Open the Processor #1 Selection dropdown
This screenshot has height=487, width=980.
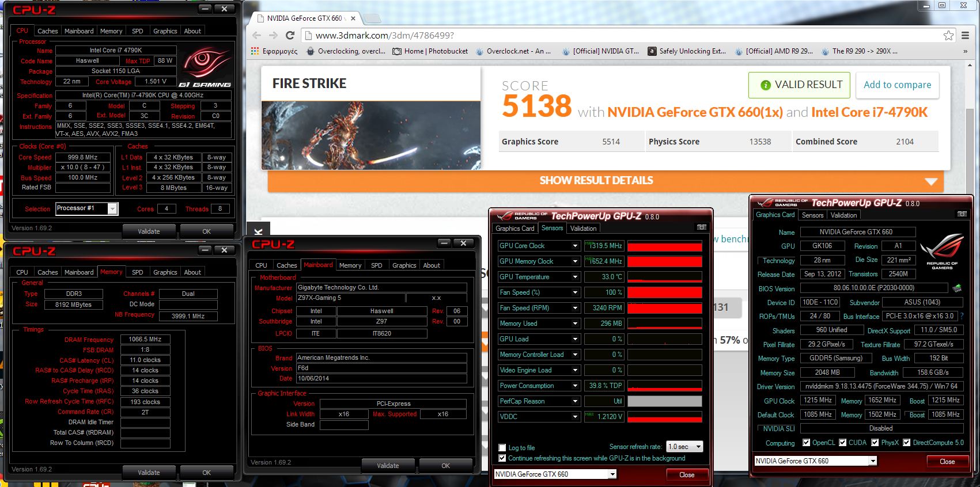[86, 208]
